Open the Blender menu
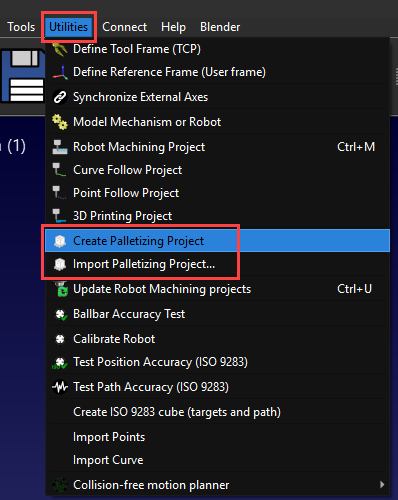Screen dimensions: 398x500 click(x=220, y=27)
